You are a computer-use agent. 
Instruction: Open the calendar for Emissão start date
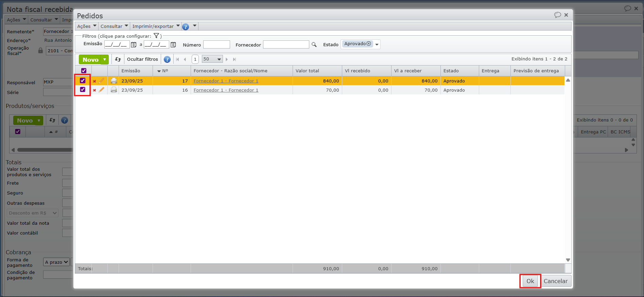point(134,44)
